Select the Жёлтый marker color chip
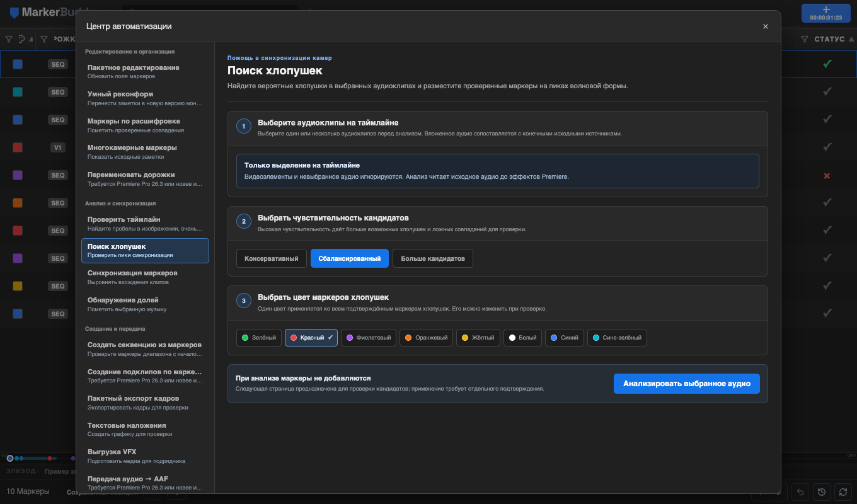857x504 pixels. [478, 338]
